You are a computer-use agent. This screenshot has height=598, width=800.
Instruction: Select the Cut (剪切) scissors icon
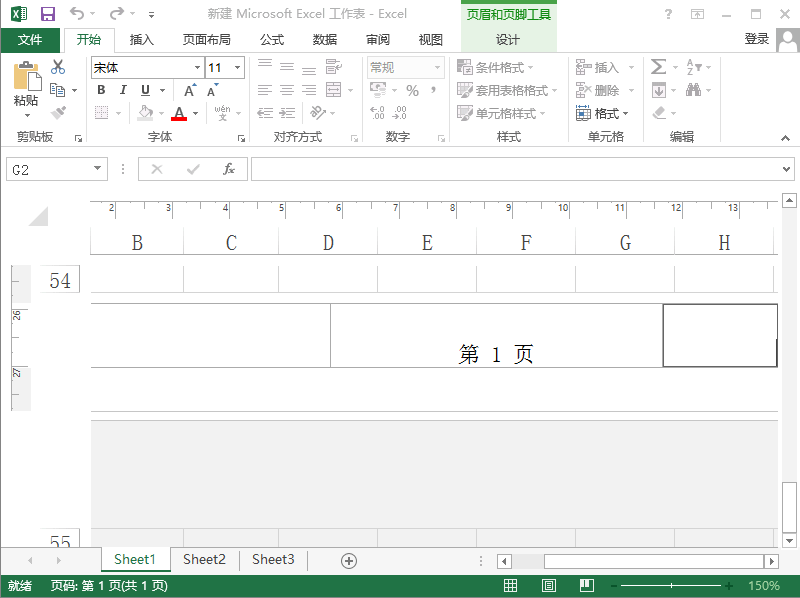[x=57, y=65]
